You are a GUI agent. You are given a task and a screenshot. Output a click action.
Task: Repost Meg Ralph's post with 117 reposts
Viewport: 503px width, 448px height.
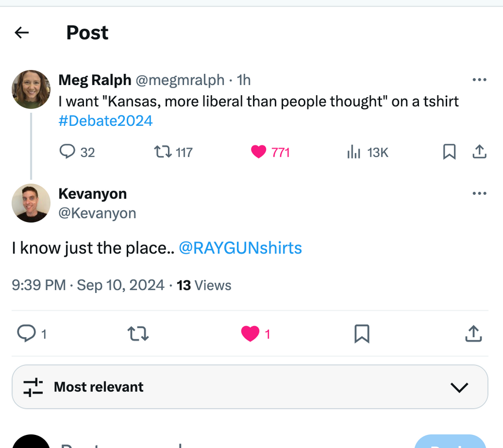[163, 152]
